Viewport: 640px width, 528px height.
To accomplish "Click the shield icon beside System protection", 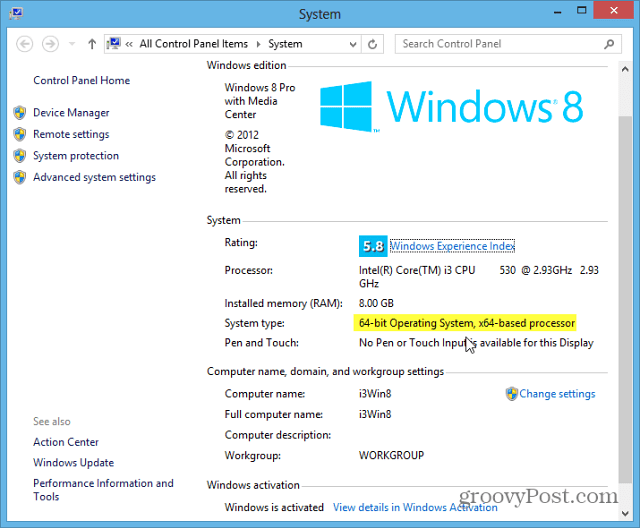I will [20, 156].
